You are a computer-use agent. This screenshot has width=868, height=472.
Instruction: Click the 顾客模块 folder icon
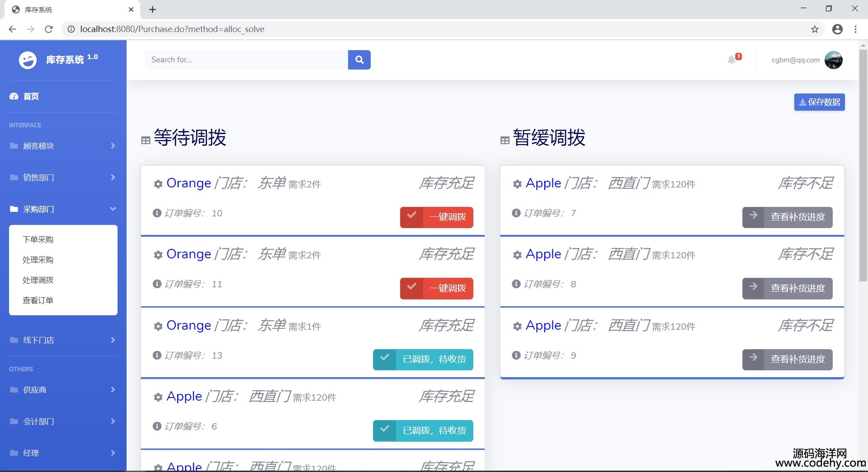click(x=14, y=146)
